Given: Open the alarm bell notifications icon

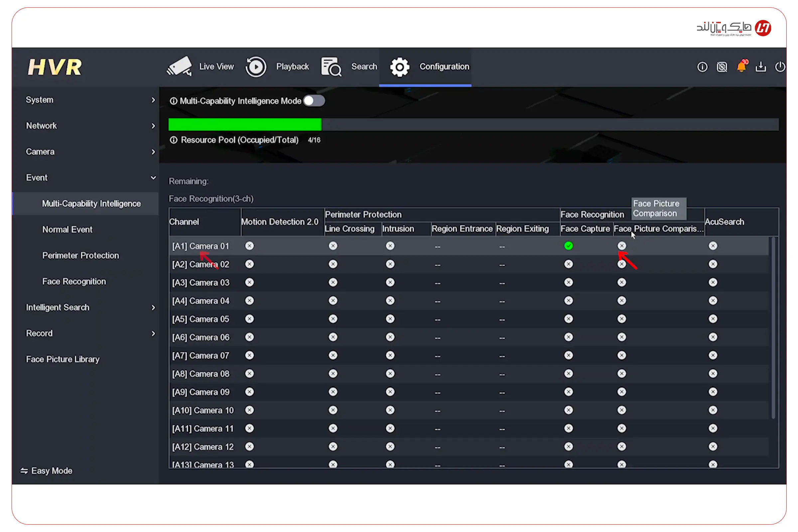Looking at the screenshot, I should point(741,66).
